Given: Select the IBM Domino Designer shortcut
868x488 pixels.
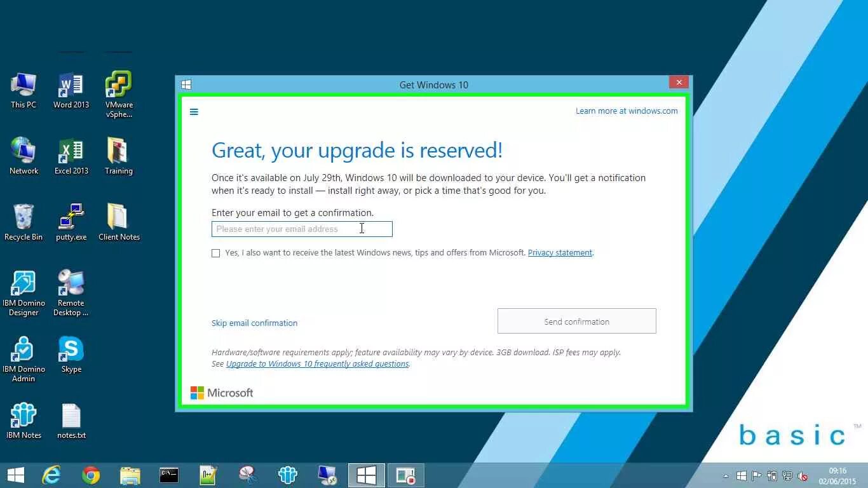Looking at the screenshot, I should pos(24,293).
